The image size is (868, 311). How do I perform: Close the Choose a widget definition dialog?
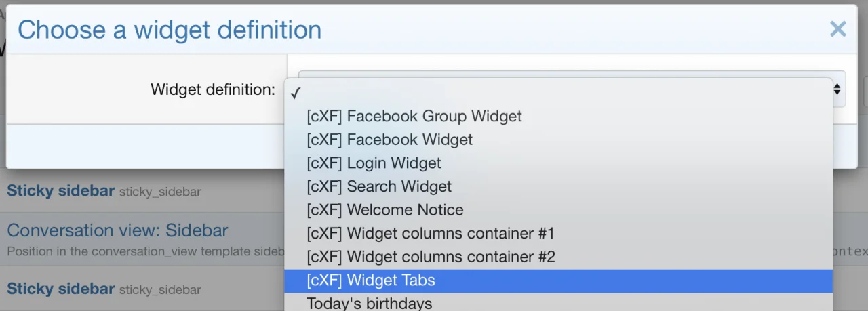838,29
